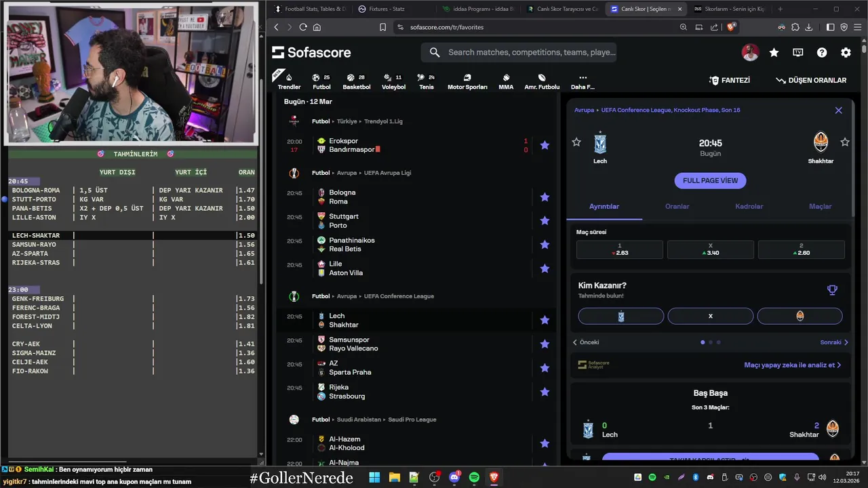Open UEFA Conference League Knockout Phase link
868x488 pixels.
tap(671, 110)
